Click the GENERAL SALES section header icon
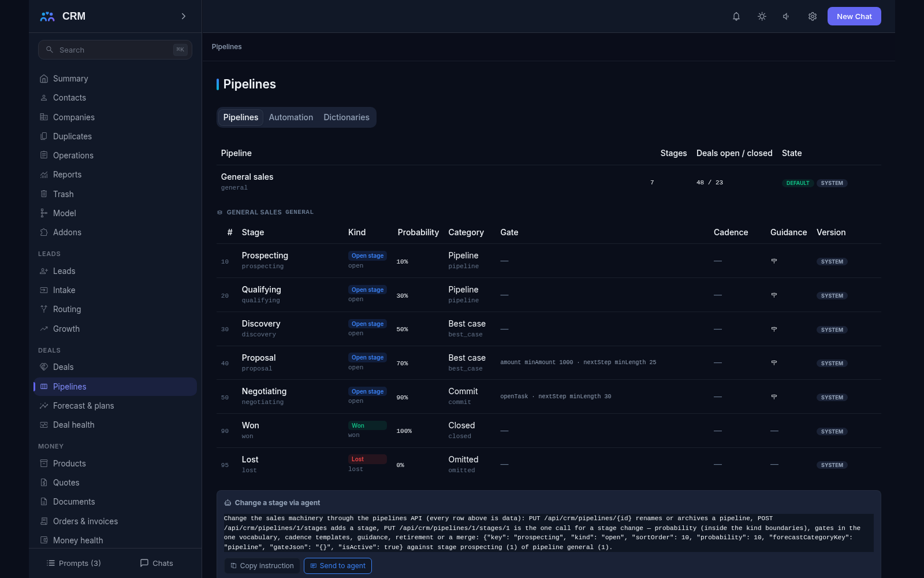 click(219, 213)
